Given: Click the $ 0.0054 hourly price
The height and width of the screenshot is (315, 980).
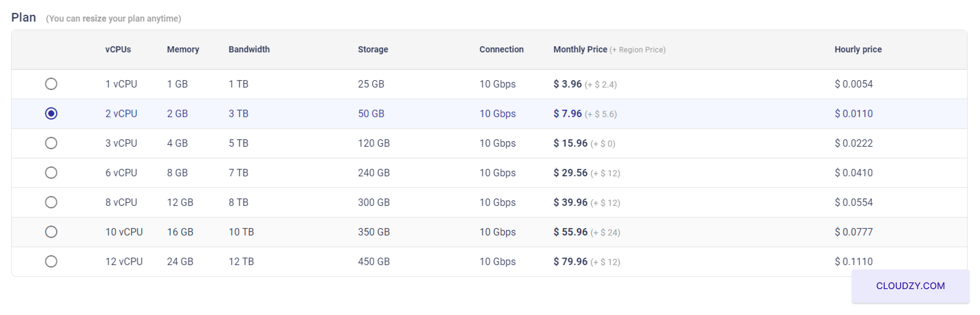Looking at the screenshot, I should pyautogui.click(x=854, y=84).
